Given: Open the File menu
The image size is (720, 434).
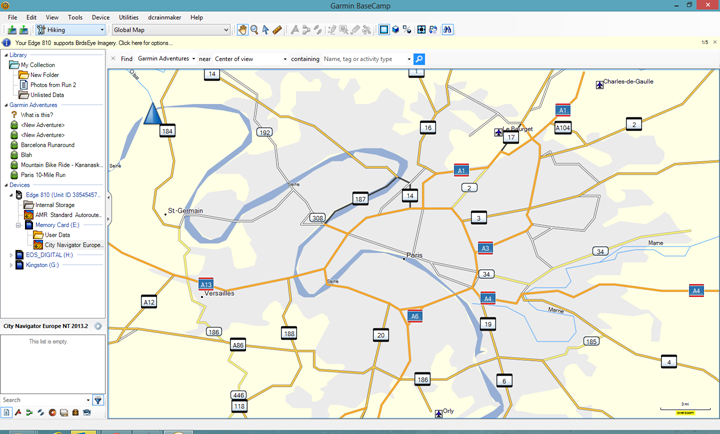Looking at the screenshot, I should tap(12, 17).
